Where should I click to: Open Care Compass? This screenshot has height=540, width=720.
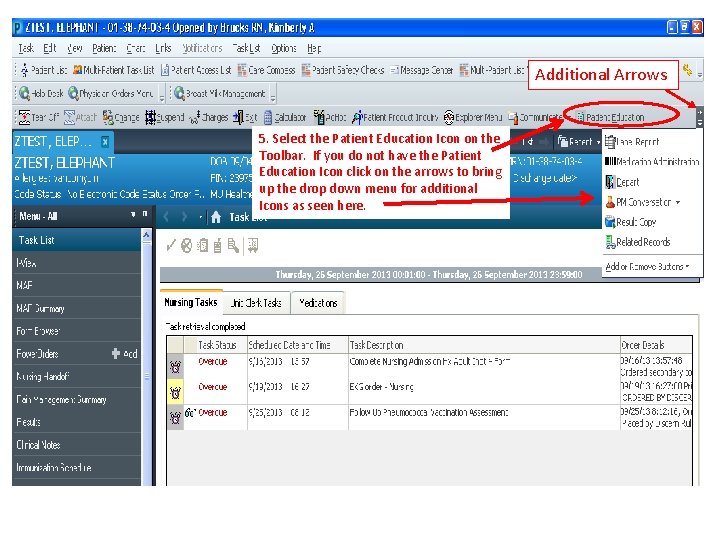(x=266, y=70)
